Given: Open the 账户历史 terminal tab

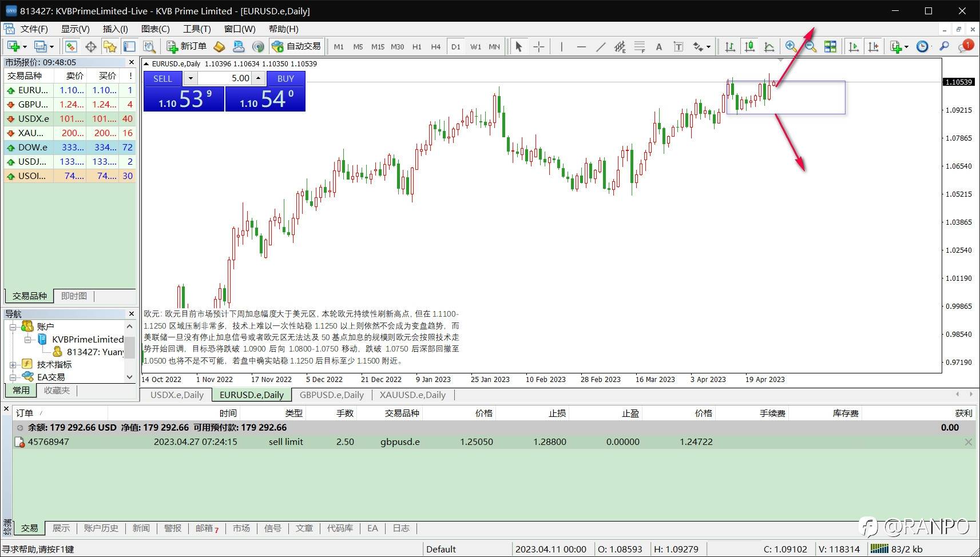Looking at the screenshot, I should tap(101, 528).
